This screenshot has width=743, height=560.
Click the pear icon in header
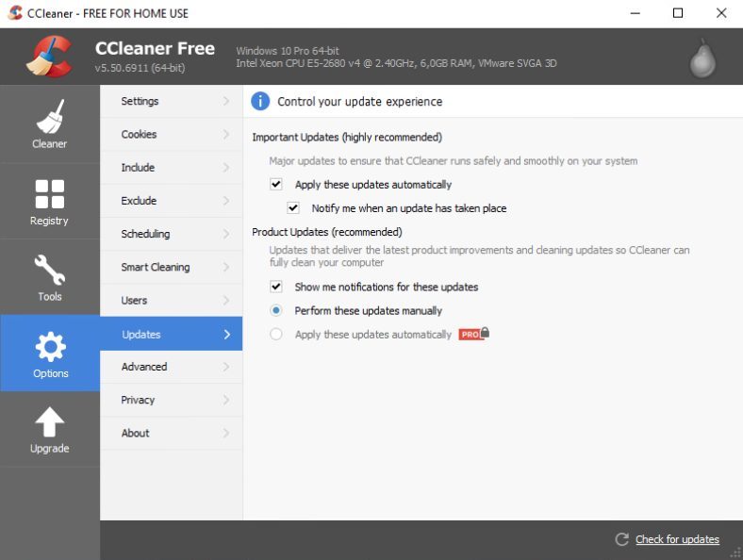click(x=702, y=58)
